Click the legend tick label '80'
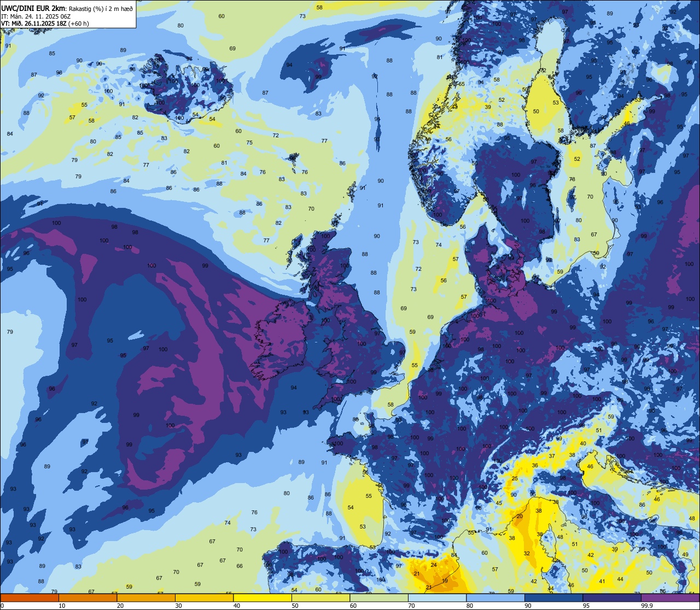This screenshot has width=700, height=610. 470,606
